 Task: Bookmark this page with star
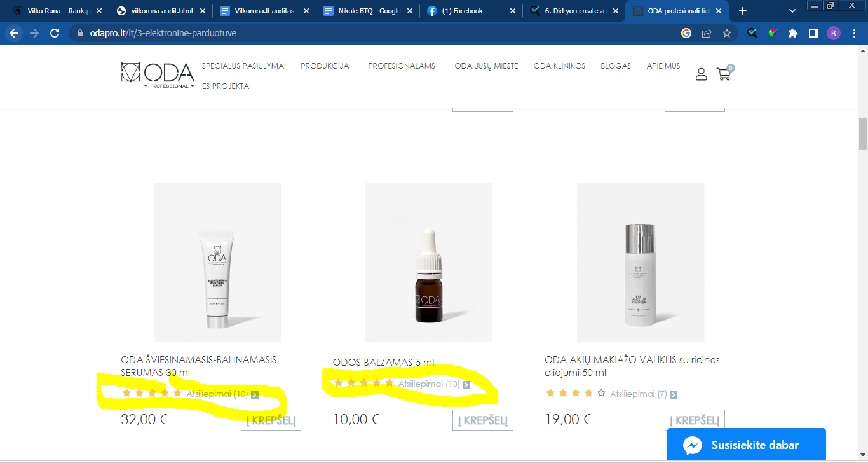point(727,33)
